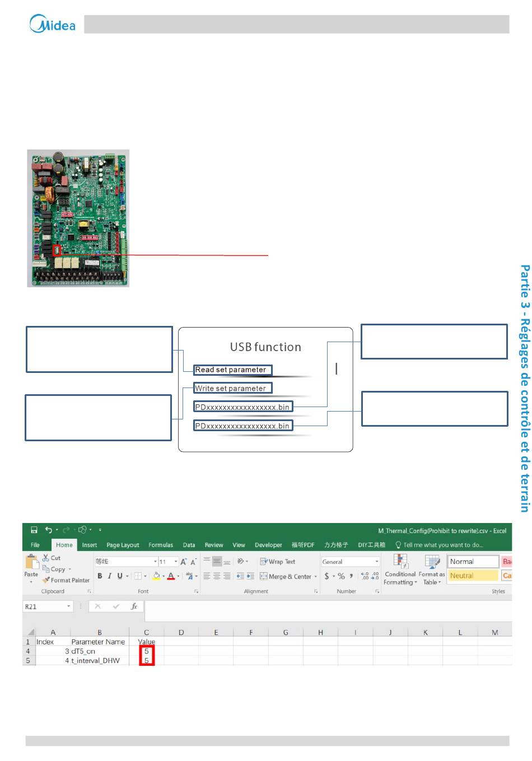Click the Percent Style icon
This screenshot has height=761, width=532.
(341, 576)
